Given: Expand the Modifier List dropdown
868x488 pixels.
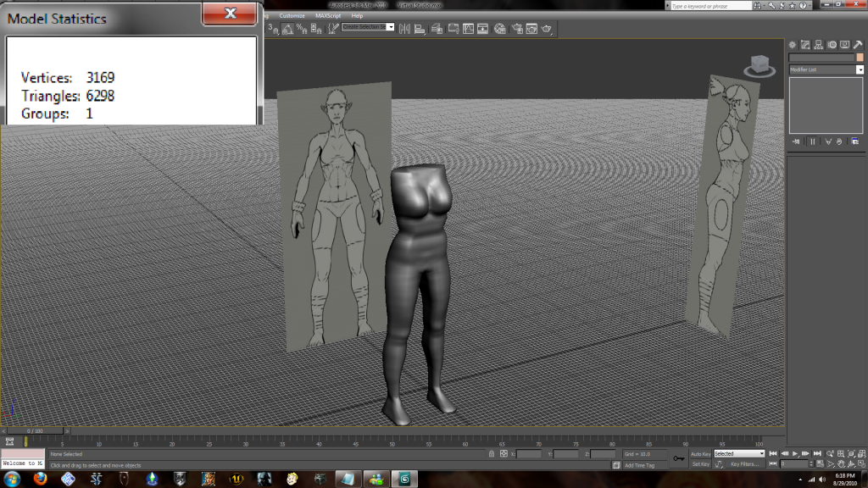Looking at the screenshot, I should 860,69.
